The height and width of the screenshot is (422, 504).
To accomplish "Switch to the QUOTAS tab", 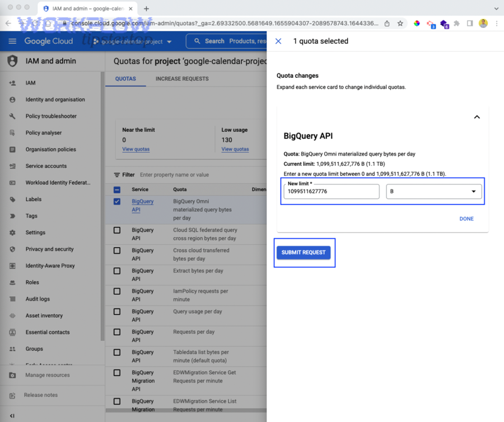I will (x=125, y=79).
